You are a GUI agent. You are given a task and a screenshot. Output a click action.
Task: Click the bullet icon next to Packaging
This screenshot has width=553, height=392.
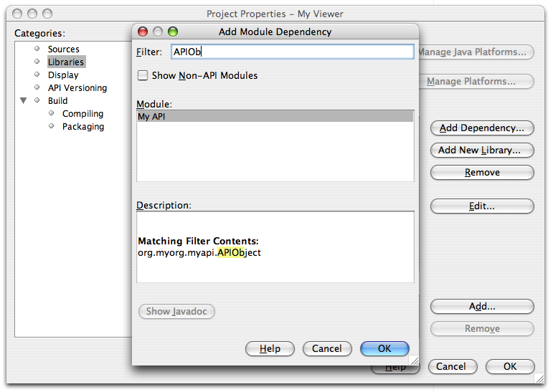click(52, 127)
